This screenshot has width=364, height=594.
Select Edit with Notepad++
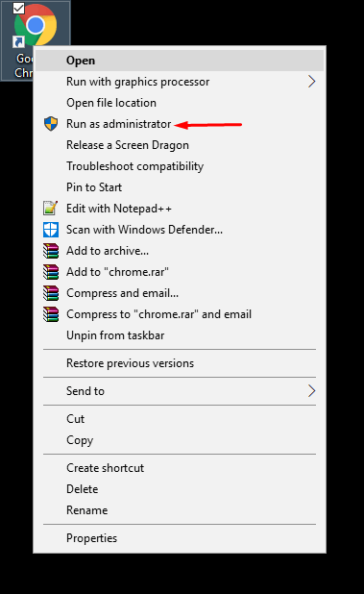pos(180,209)
